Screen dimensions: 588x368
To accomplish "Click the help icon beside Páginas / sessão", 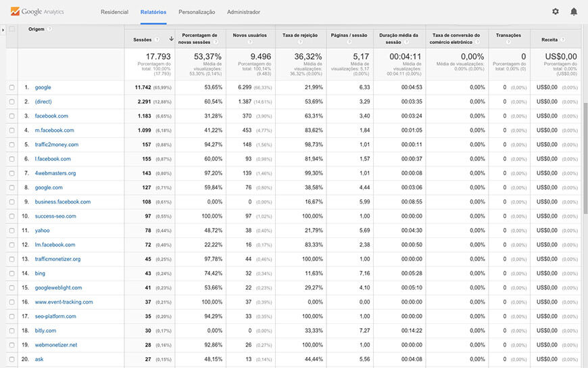I will (349, 43).
